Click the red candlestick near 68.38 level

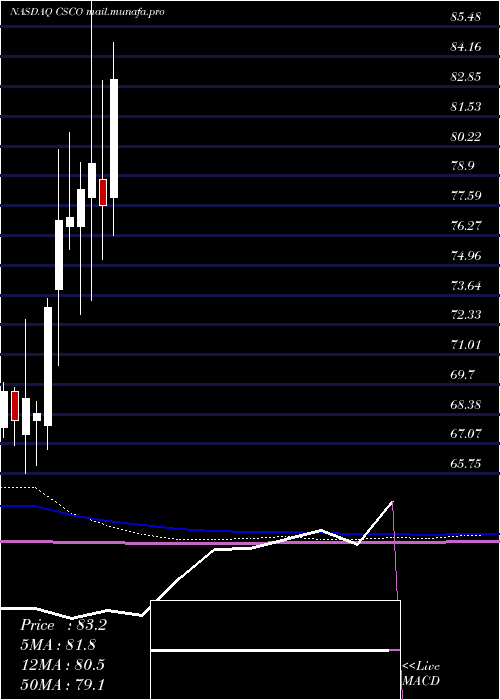click(x=15, y=406)
